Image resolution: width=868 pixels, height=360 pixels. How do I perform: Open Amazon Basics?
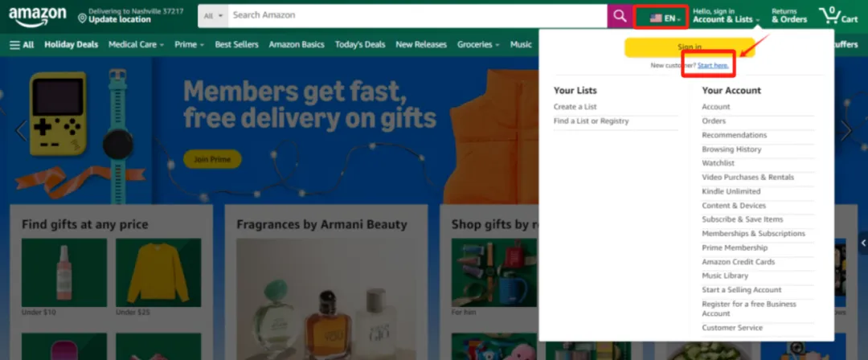[x=297, y=45]
